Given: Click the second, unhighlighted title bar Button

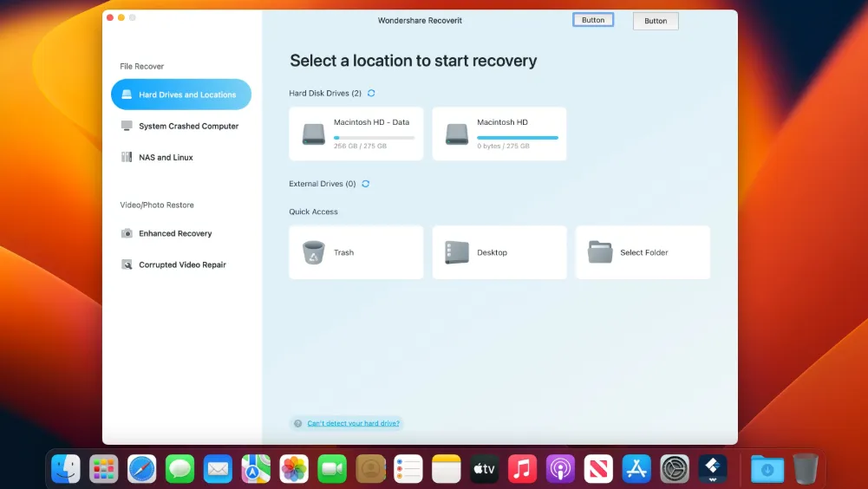Looking at the screenshot, I should 656,21.
